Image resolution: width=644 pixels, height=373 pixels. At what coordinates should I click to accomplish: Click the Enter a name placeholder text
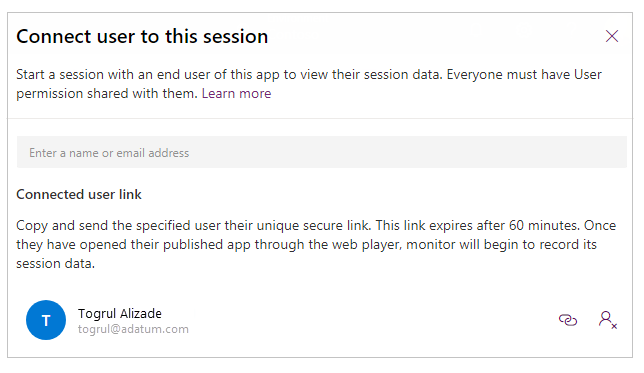pyautogui.click(x=109, y=153)
